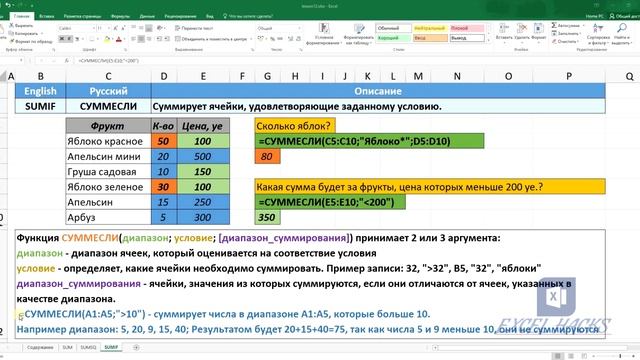Switch to the SUM sheet tab

pos(67,347)
